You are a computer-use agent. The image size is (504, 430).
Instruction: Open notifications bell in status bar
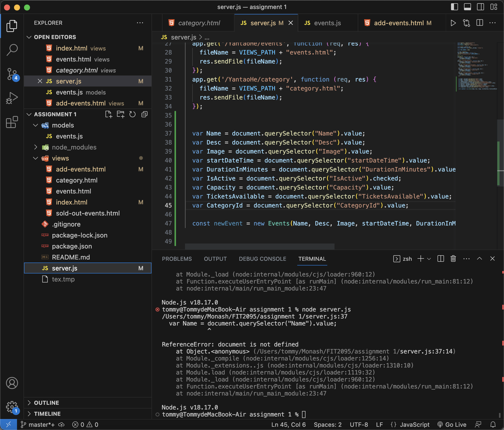(493, 424)
